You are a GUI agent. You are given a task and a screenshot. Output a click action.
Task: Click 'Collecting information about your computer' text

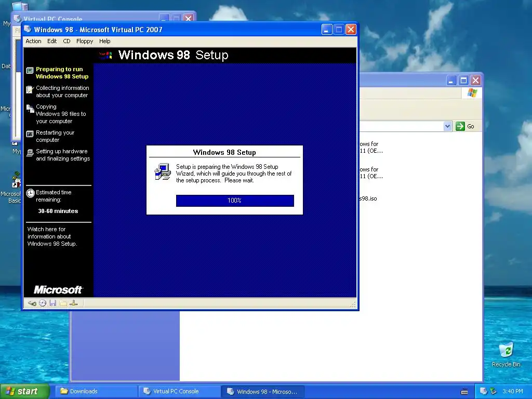[62, 91]
